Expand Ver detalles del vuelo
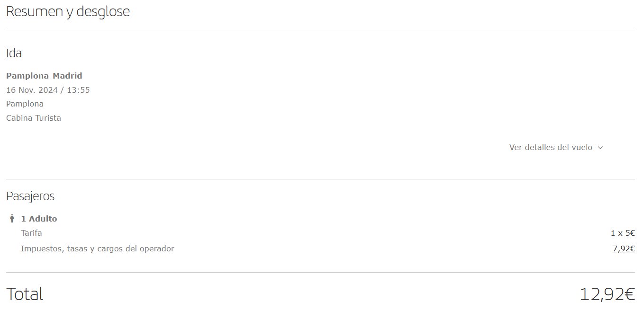The height and width of the screenshot is (311, 644). pyautogui.click(x=556, y=147)
